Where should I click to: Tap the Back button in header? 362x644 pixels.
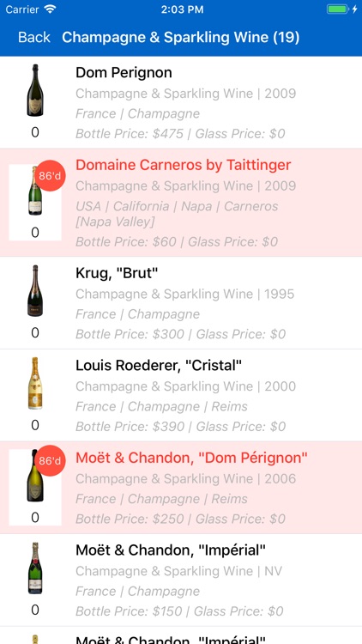coord(34,38)
